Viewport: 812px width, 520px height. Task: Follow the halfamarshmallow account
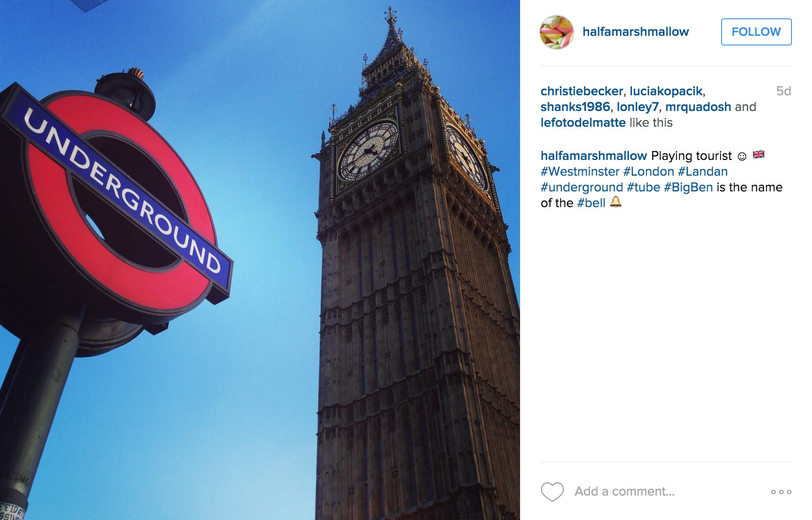756,32
